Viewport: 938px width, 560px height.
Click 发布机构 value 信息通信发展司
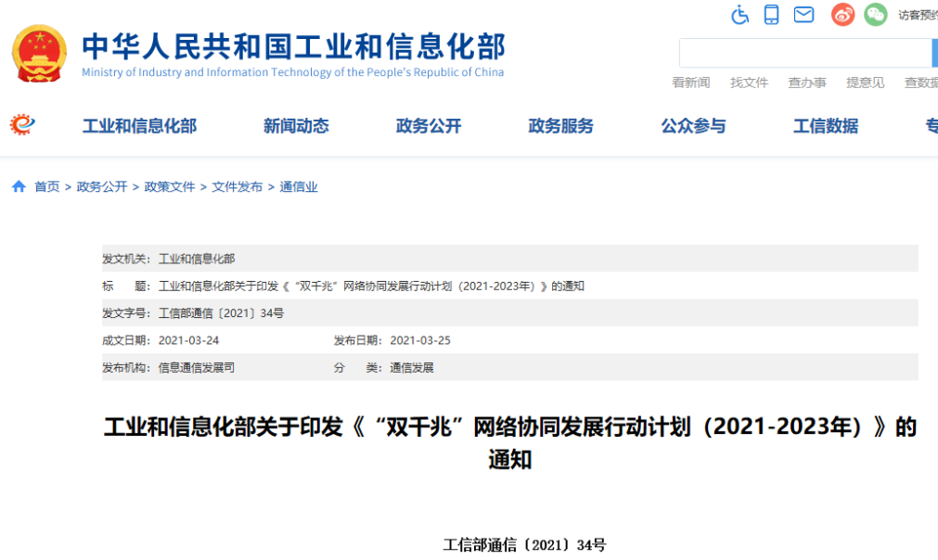[x=196, y=367]
